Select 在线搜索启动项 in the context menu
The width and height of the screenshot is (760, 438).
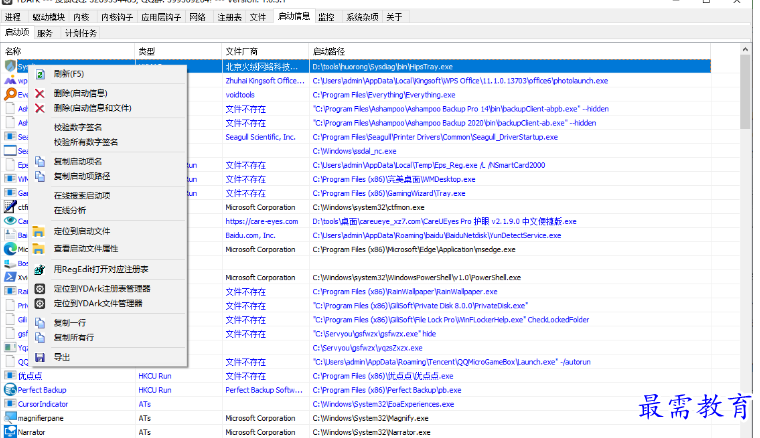tap(82, 196)
